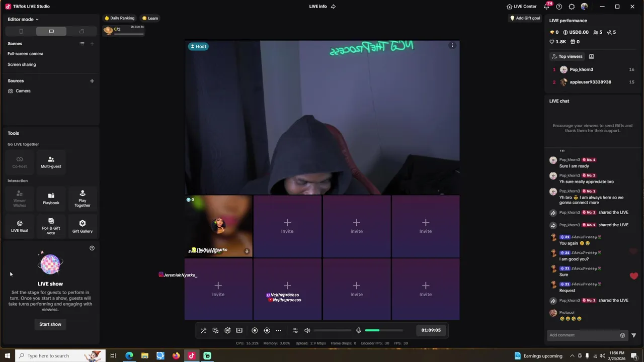This screenshot has width=644, height=362.
Task: Open File Explorer from the taskbar
Action: coord(145,356)
